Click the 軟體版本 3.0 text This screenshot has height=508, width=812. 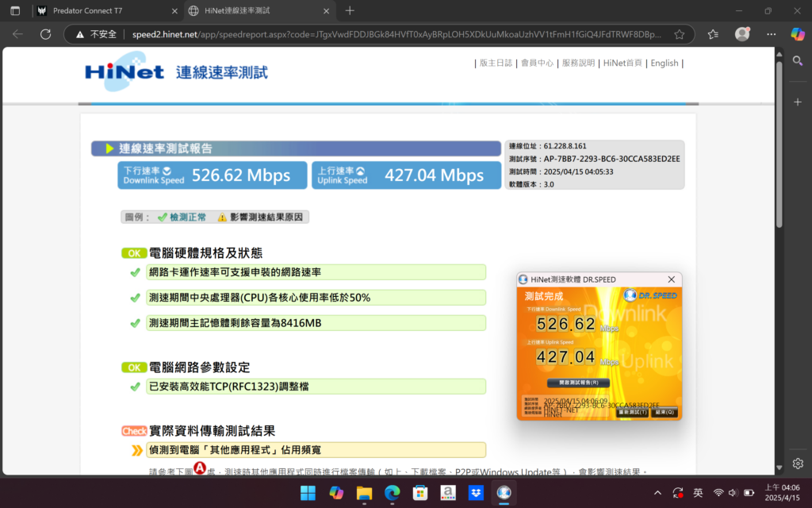point(531,184)
